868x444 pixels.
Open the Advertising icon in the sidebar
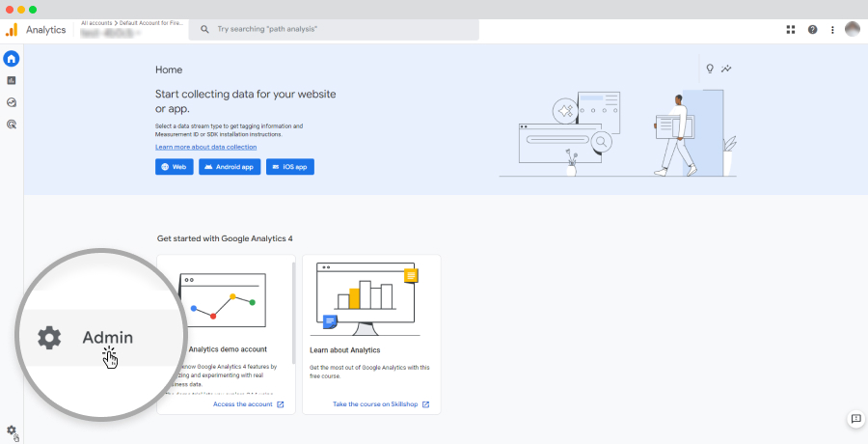11,125
